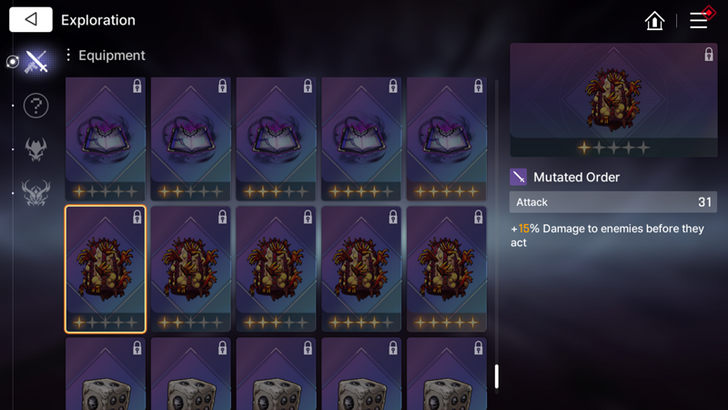Screen dimensions: 728x410
Task: Click the Attack stat bar
Action: 613,202
